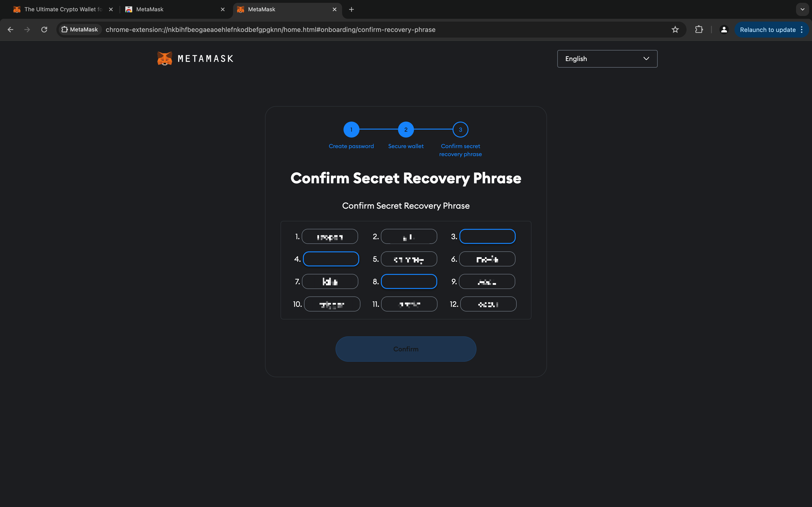The width and height of the screenshot is (812, 507).
Task: Open the English language dropdown
Action: pyautogui.click(x=607, y=59)
